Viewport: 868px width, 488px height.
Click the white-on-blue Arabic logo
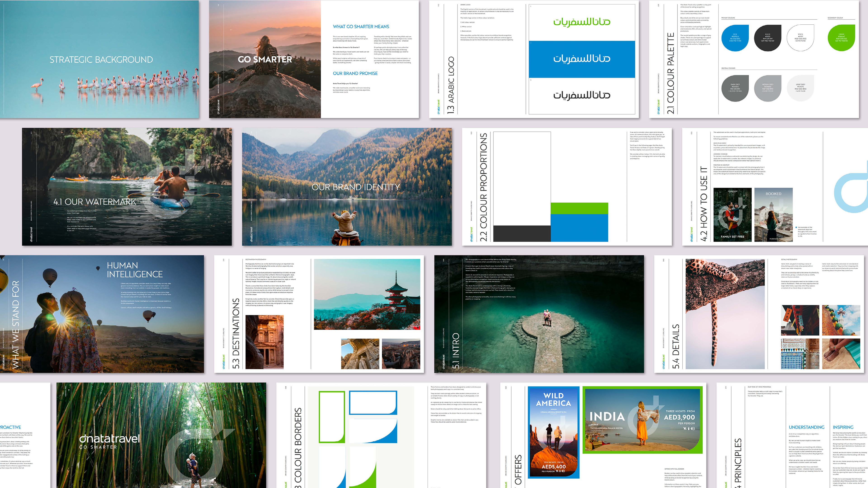coord(582,59)
